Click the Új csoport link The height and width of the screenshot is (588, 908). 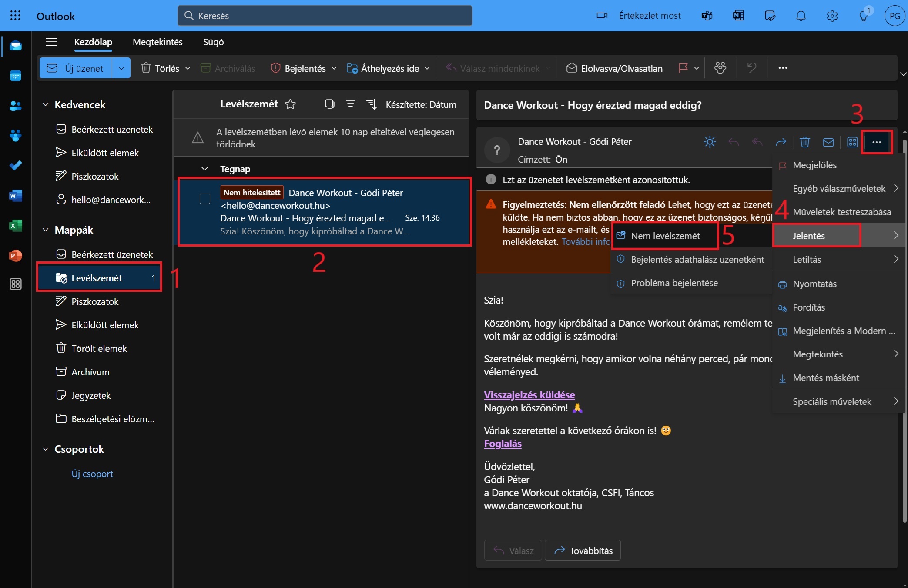click(92, 474)
